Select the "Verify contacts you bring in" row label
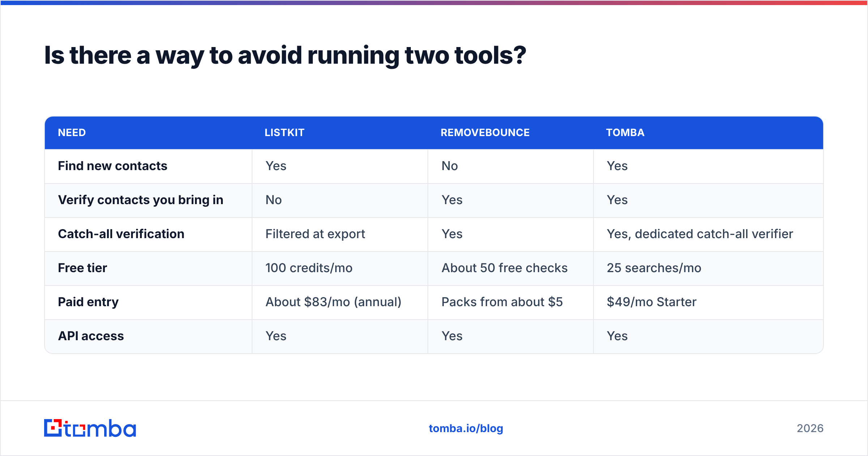 coord(141,200)
